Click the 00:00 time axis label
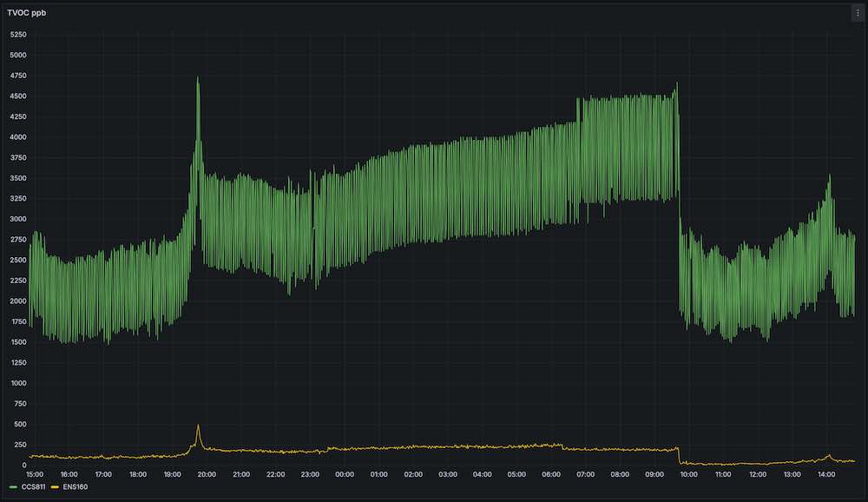Image resolution: width=868 pixels, height=502 pixels. (x=345, y=474)
